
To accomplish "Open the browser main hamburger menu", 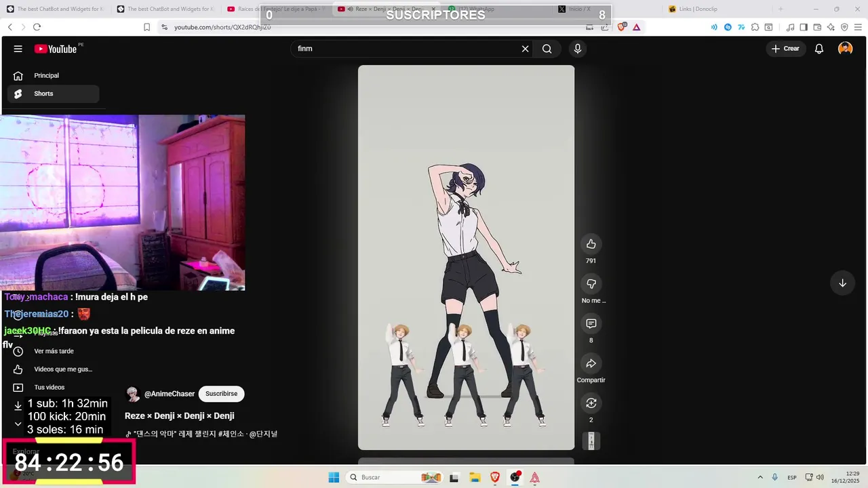I will [x=858, y=27].
